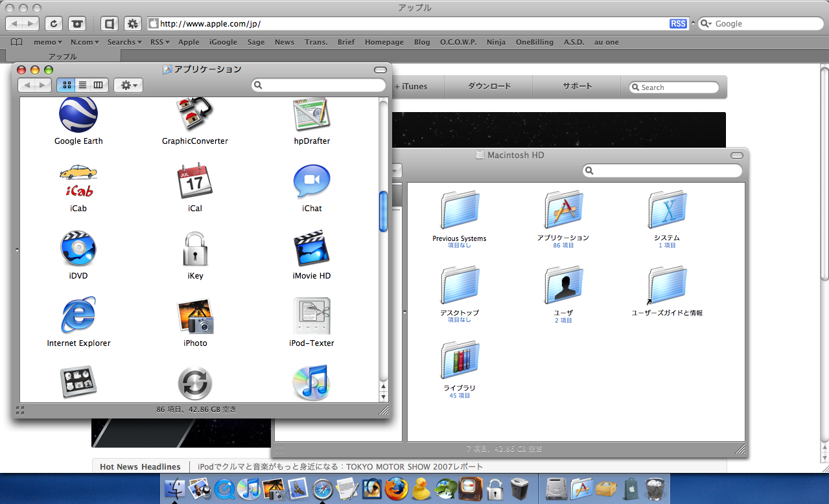Open the Trash in the Dock

pos(657,488)
